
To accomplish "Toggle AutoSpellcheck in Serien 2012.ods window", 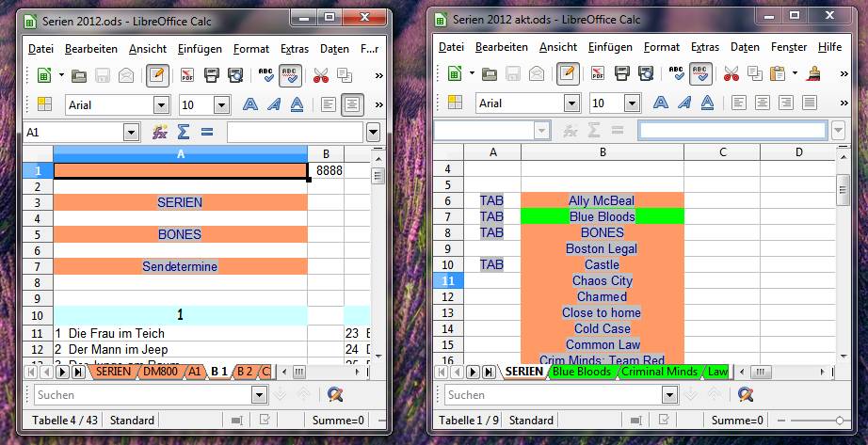I will (290, 75).
